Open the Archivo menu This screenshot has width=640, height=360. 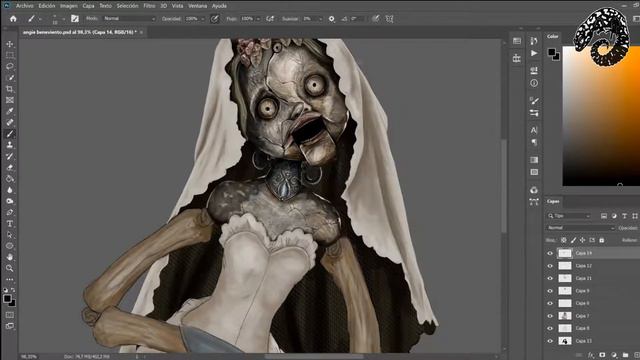pos(24,6)
